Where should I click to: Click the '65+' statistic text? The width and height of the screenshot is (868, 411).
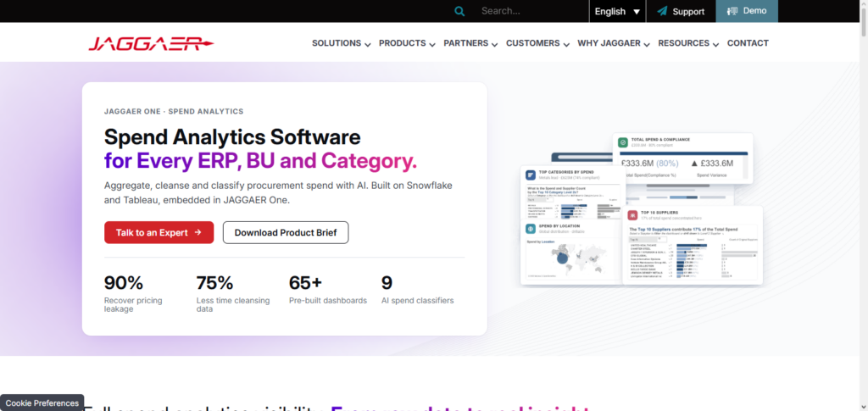(305, 283)
